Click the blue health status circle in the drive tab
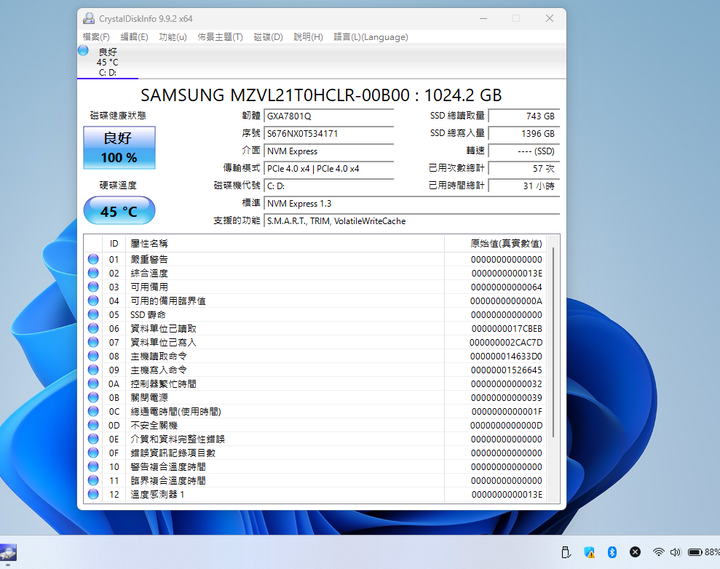720x569 pixels. click(x=83, y=51)
